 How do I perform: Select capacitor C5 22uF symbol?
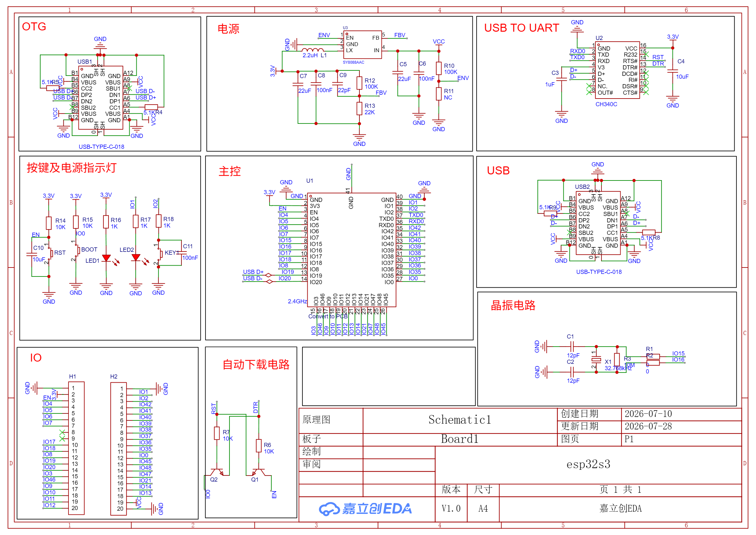[398, 73]
